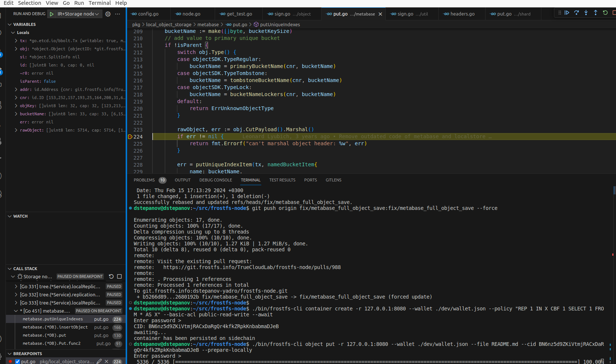The height and width of the screenshot is (364, 616).
Task: Expand the tx variable
Action: [16, 41]
